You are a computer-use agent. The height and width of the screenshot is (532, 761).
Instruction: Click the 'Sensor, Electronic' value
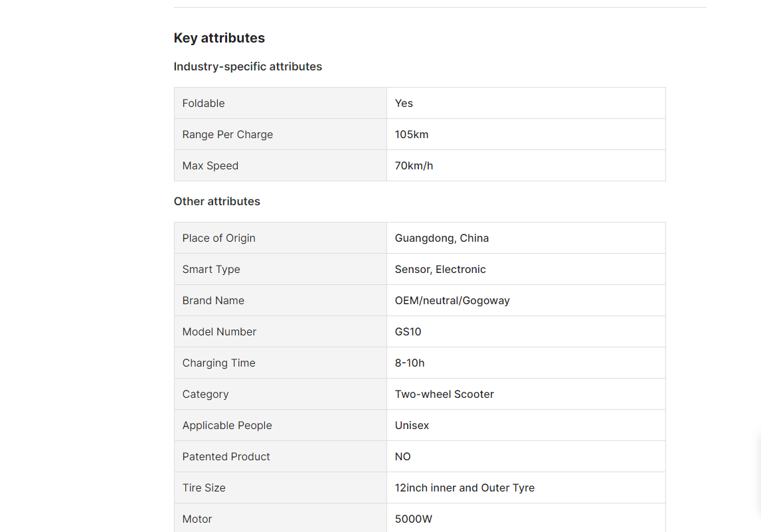(440, 270)
